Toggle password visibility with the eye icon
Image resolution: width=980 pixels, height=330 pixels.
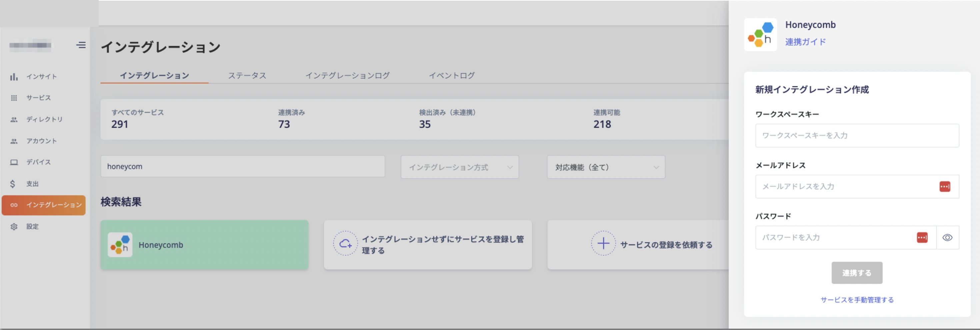[x=948, y=238]
